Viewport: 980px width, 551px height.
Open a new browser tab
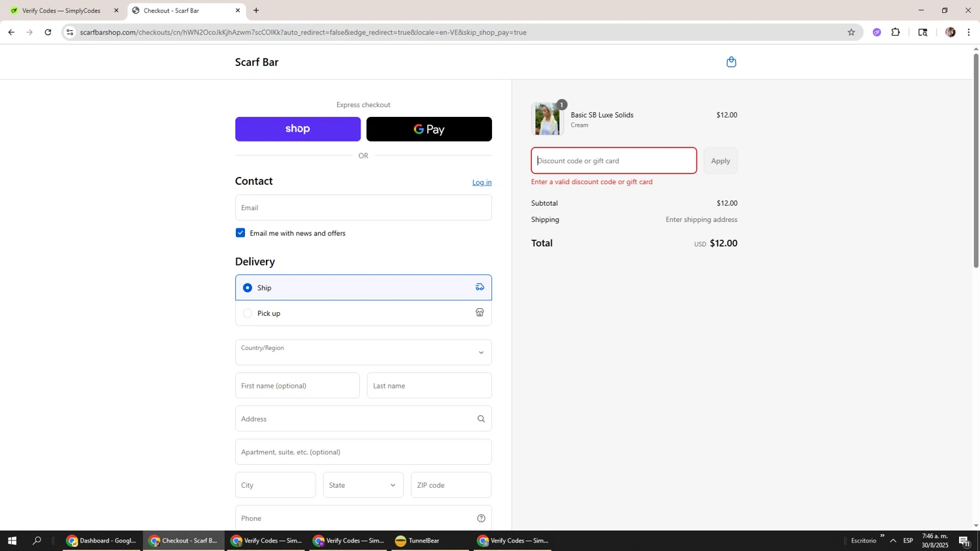[x=256, y=10]
